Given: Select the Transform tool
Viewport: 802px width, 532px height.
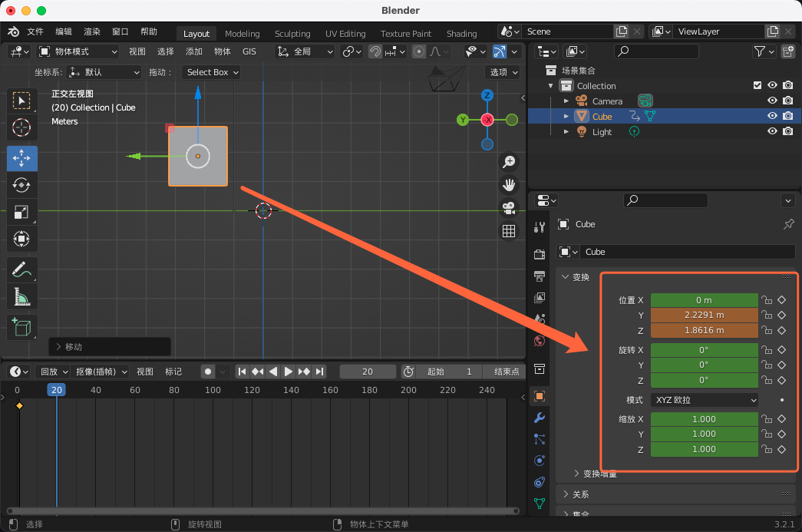Looking at the screenshot, I should [x=21, y=239].
